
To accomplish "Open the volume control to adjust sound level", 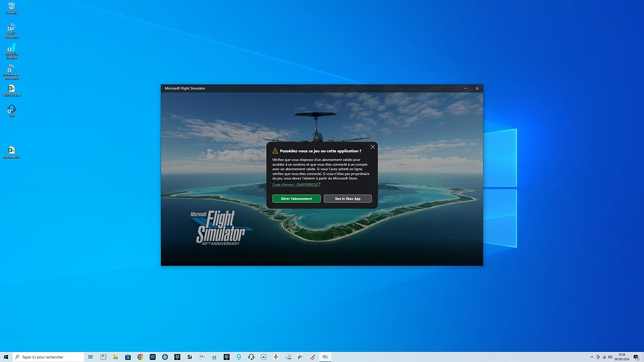I will tap(611, 356).
